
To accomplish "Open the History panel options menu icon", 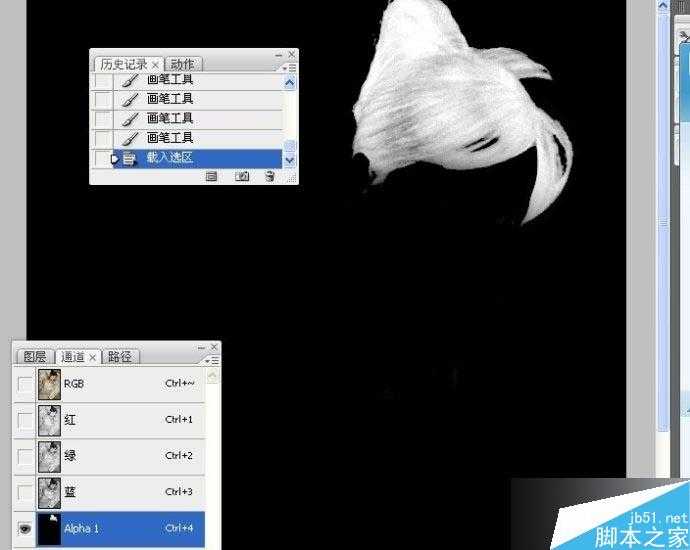I will 289,68.
